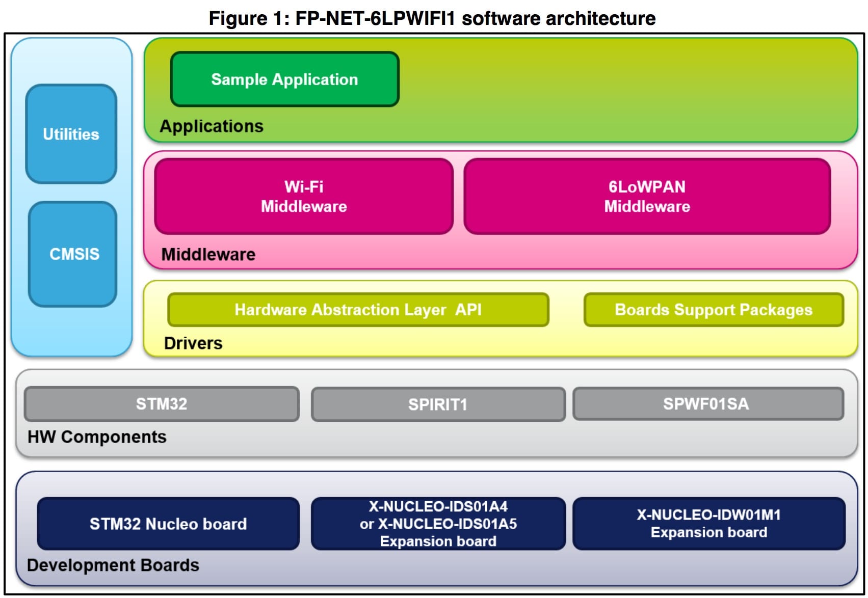Click the Sample Application block

[x=284, y=79]
